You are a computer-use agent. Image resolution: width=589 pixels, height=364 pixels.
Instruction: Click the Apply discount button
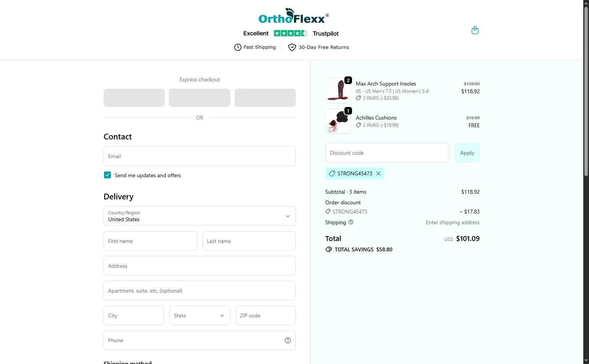point(467,153)
